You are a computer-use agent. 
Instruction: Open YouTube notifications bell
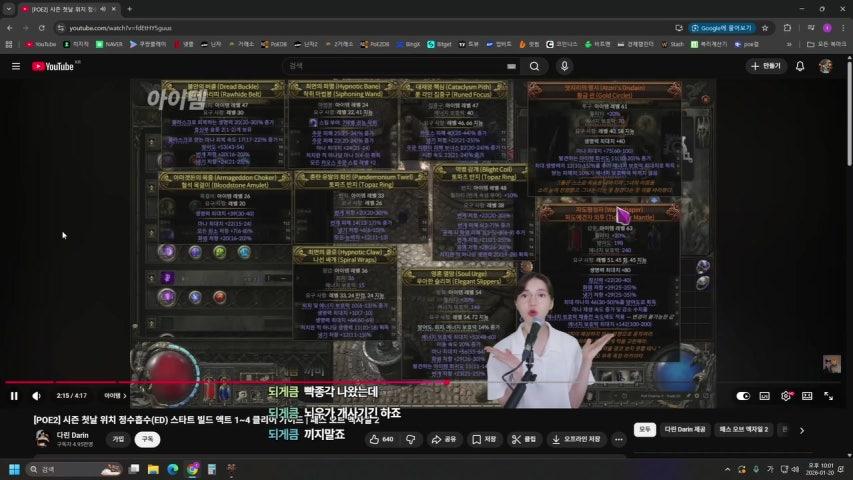[800, 66]
